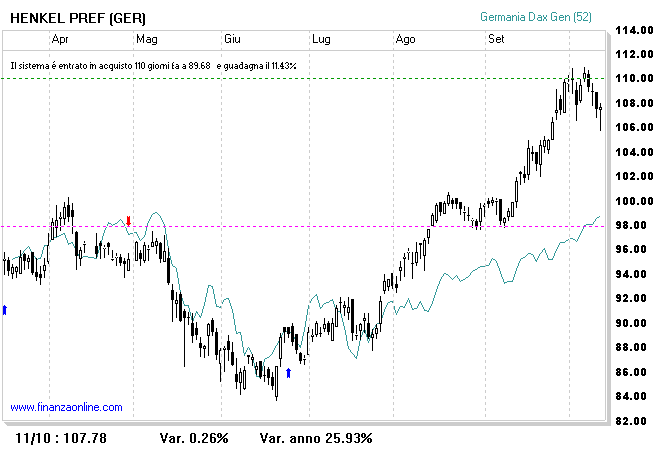655x450 pixels.
Task: Click the 98.00 price axis label
Action: point(631,225)
